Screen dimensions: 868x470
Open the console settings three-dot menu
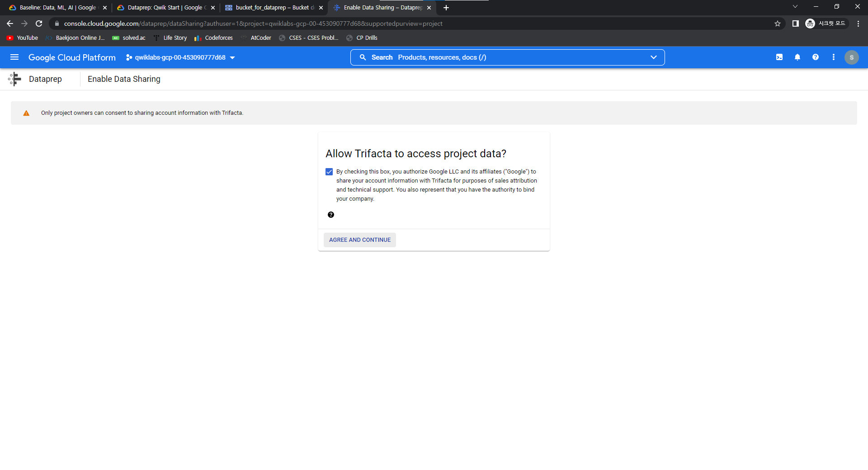[x=834, y=57]
